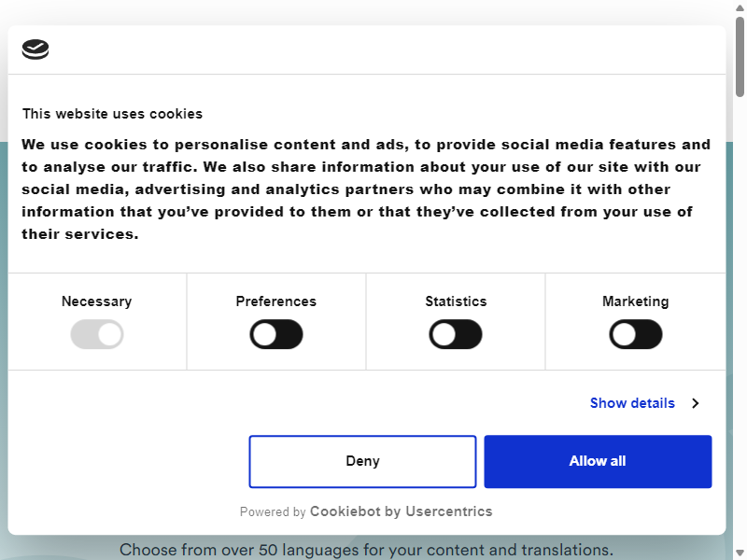The image size is (747, 560).
Task: Toggle the disabled Necessary cookies switch
Action: [97, 334]
